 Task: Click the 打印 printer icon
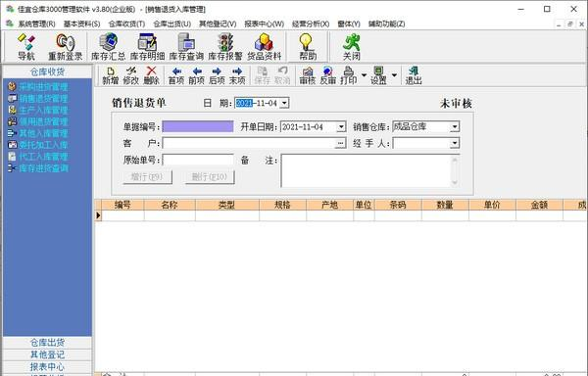click(348, 75)
